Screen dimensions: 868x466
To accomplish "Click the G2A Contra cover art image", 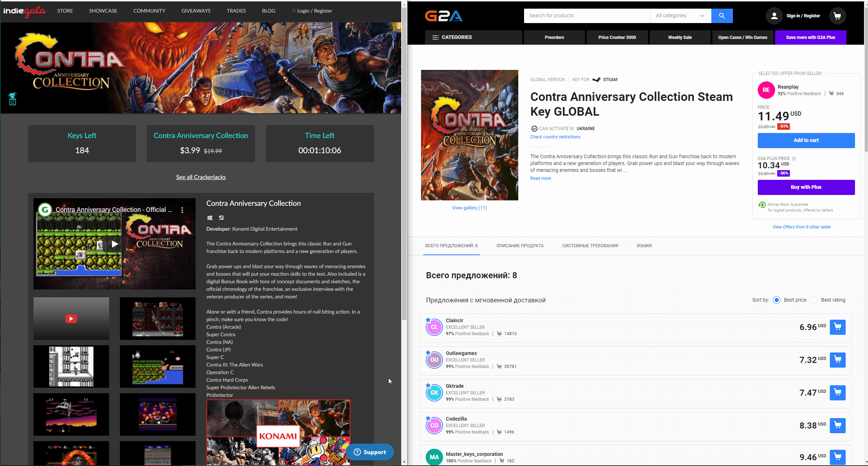I will tap(469, 135).
